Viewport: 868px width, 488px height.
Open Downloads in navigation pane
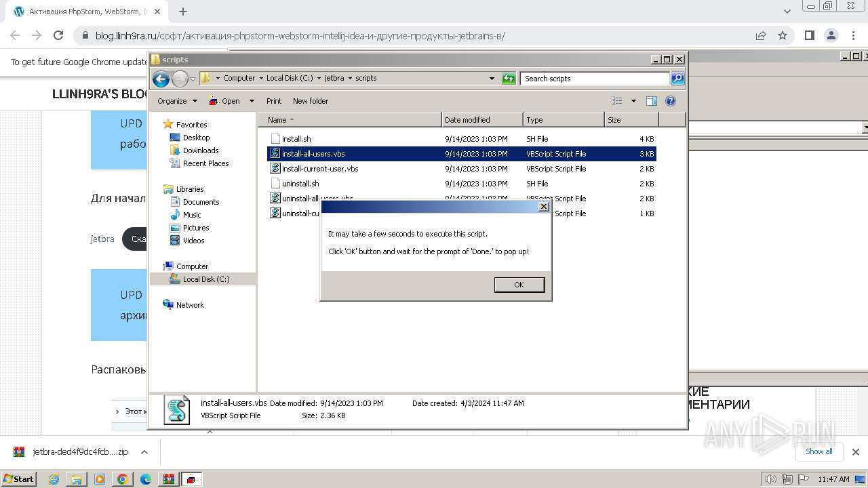click(201, 150)
